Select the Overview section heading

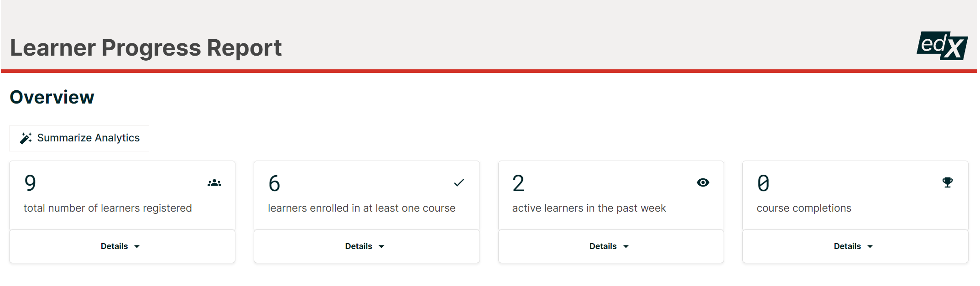tap(52, 96)
